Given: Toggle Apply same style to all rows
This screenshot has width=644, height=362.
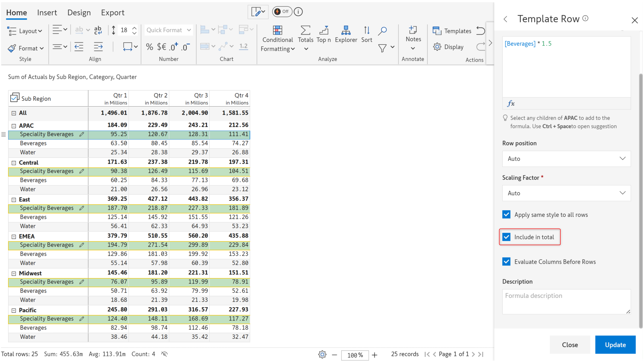Looking at the screenshot, I should (x=507, y=215).
